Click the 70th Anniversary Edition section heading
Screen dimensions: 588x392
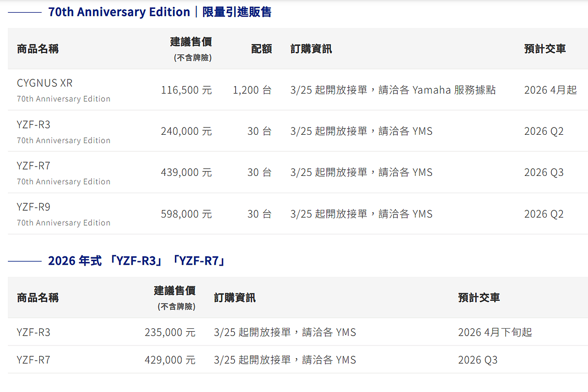coord(160,12)
